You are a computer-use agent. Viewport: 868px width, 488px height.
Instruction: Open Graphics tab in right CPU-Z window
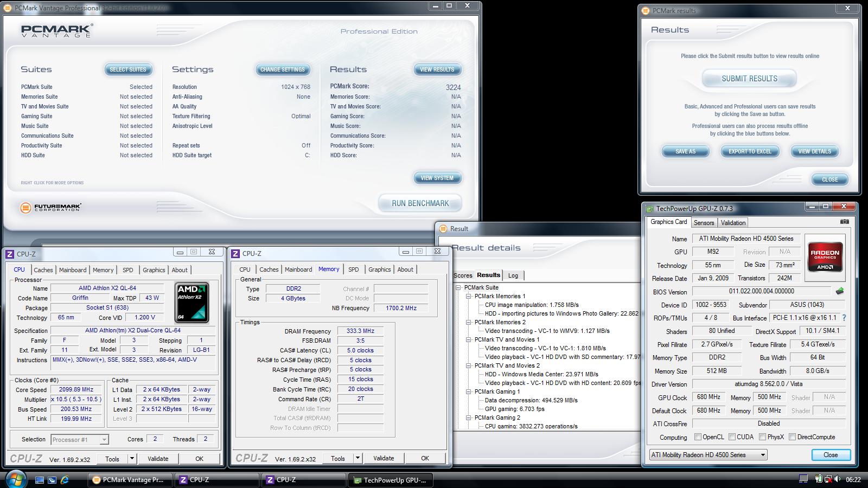click(x=380, y=269)
